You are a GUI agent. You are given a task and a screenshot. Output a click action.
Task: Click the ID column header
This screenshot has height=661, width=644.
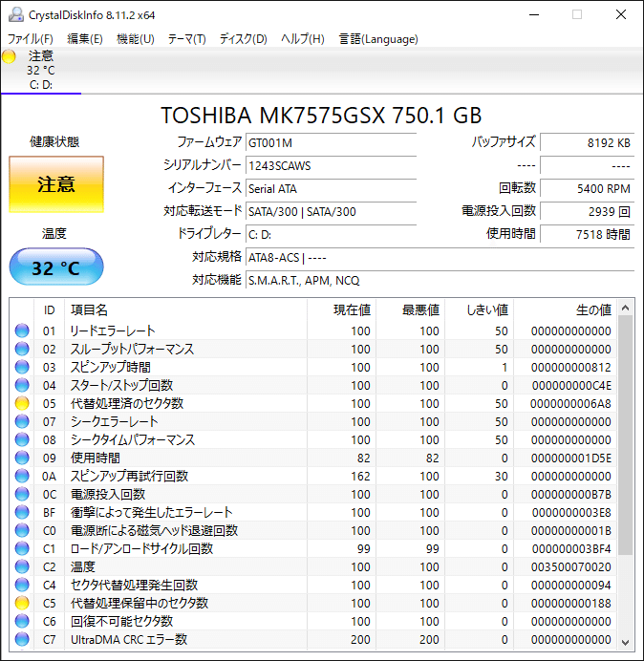50,310
